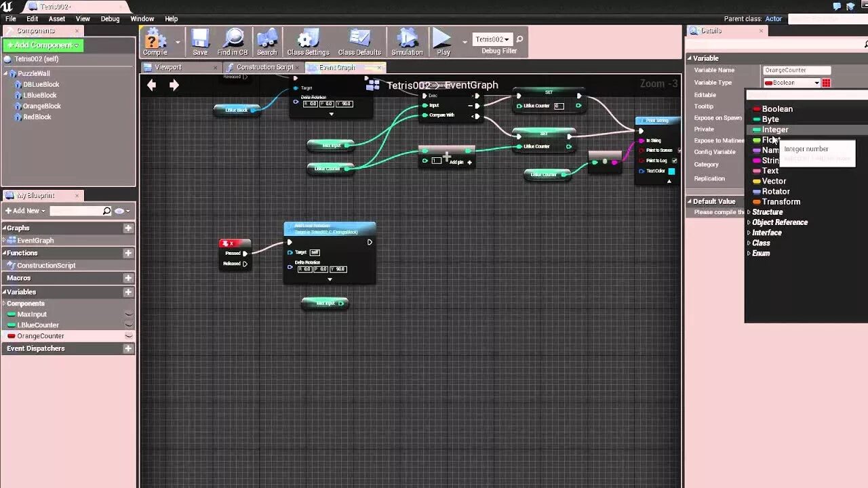Choose Vector from the type list
The height and width of the screenshot is (488, 868).
click(774, 181)
